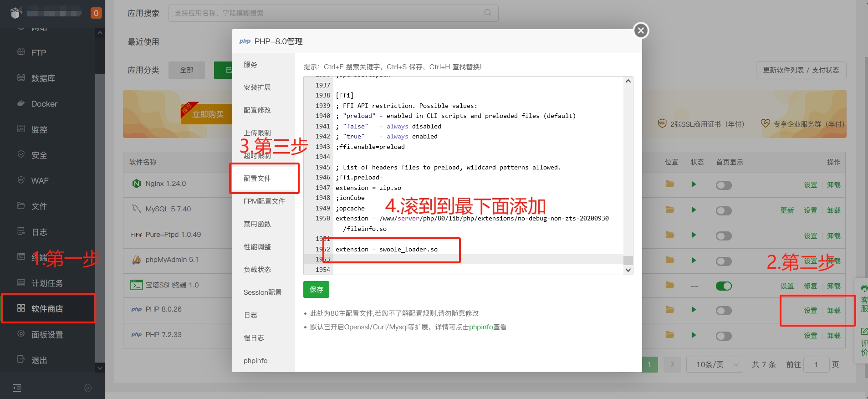868x399 pixels.
Task: Close the PHP-8.0 management dialog
Action: 641,31
